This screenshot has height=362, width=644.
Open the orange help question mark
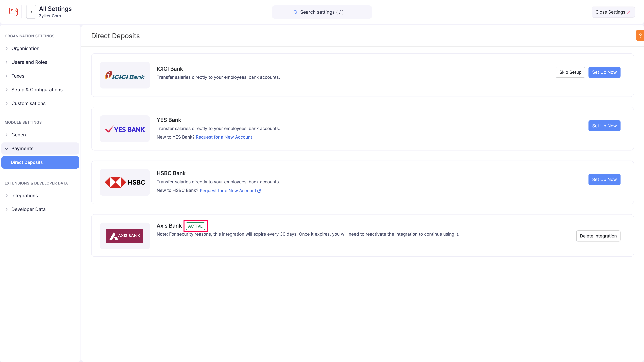[x=640, y=36]
